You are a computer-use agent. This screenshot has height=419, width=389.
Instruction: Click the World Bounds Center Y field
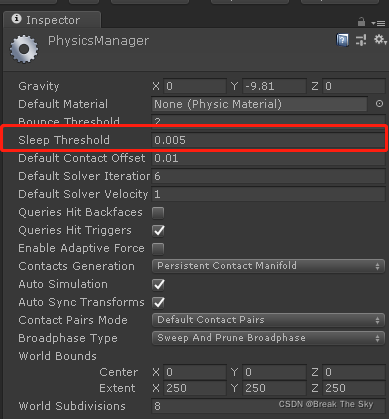pyautogui.click(x=274, y=372)
